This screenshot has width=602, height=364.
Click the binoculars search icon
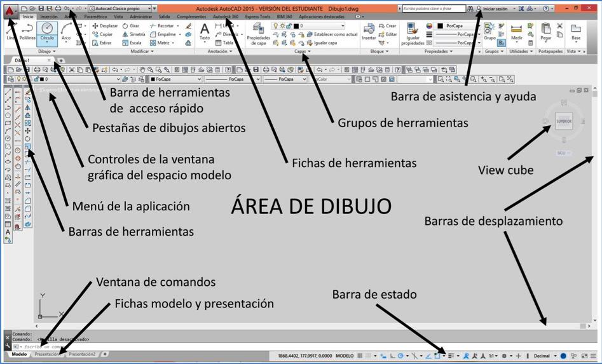(x=470, y=8)
